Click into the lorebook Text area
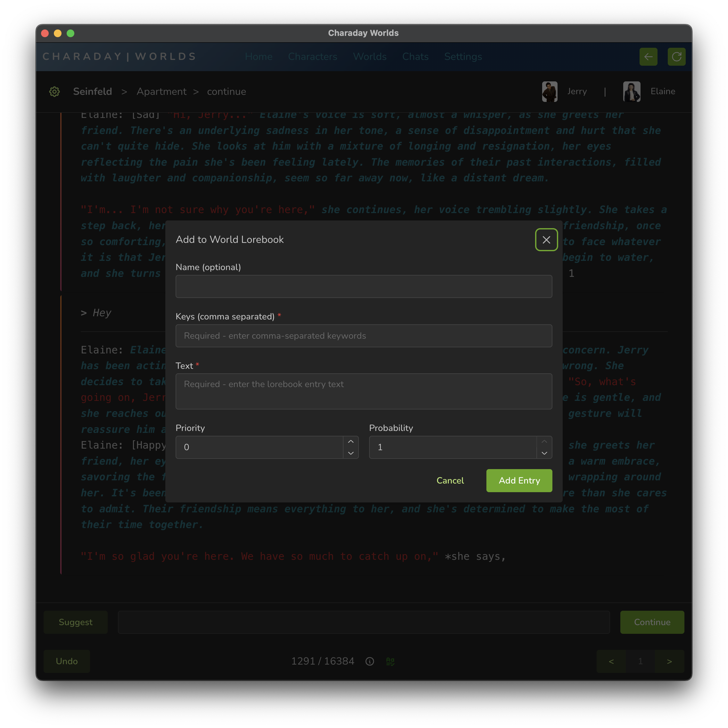The image size is (728, 728). click(x=364, y=391)
